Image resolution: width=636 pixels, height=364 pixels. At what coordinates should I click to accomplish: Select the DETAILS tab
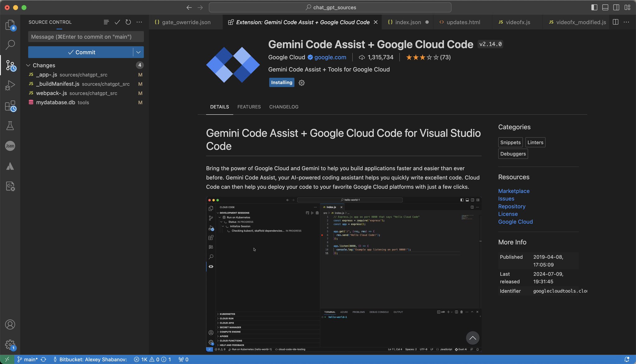pos(220,107)
